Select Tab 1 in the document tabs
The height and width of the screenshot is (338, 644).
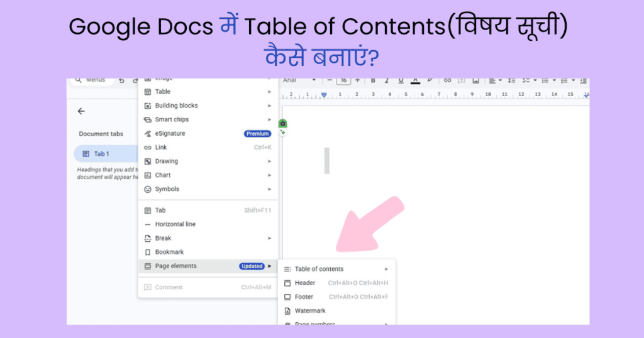(106, 154)
